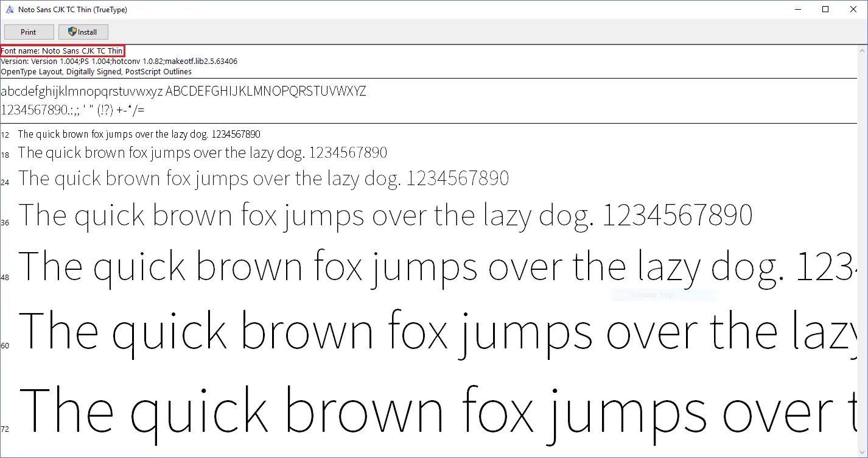Click the 18-point quick brown fox sample
The height and width of the screenshot is (458, 868).
[x=203, y=152]
